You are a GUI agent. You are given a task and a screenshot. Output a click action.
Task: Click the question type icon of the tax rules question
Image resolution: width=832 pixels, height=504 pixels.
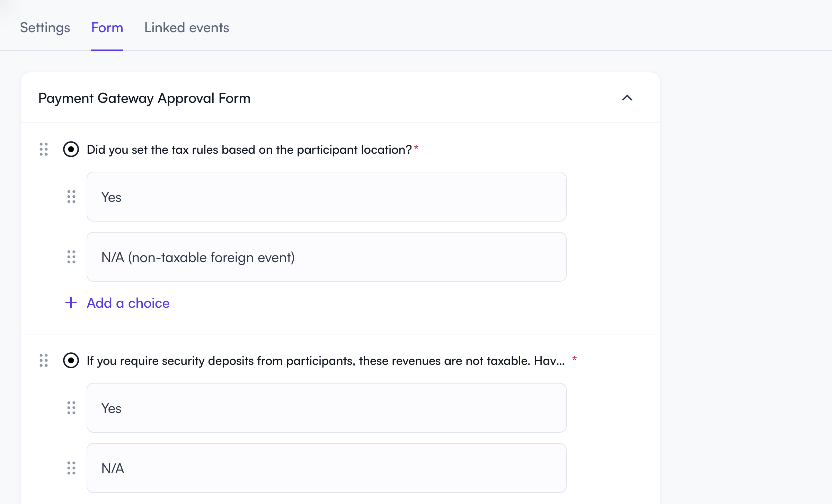[x=71, y=149]
